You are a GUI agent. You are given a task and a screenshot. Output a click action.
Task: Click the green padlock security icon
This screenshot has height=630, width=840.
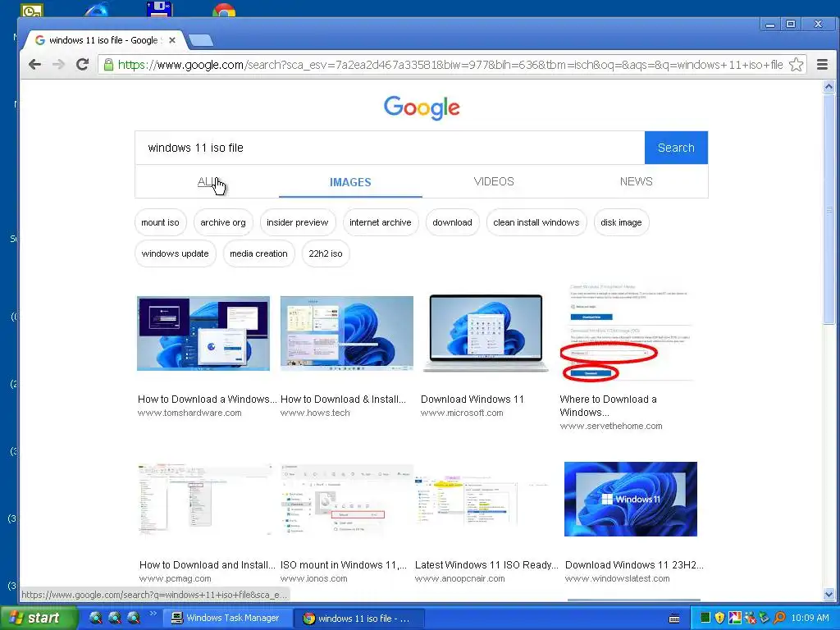tap(108, 65)
